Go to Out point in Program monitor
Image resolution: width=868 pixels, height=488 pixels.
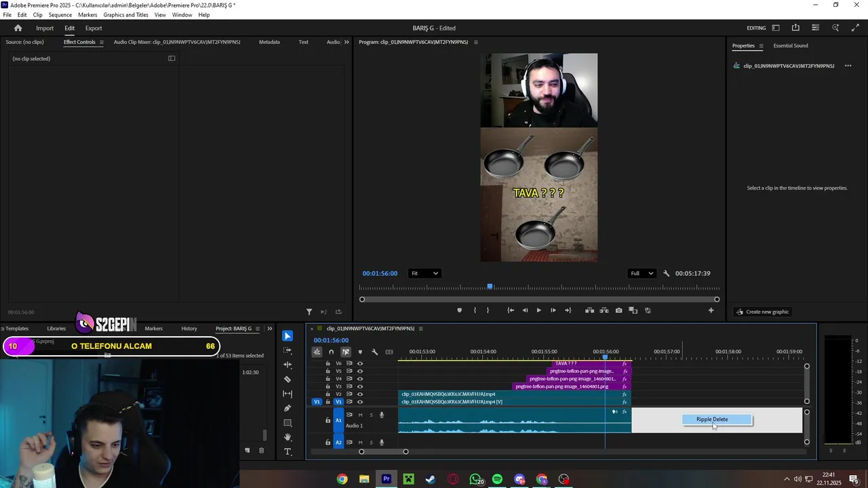[568, 310]
